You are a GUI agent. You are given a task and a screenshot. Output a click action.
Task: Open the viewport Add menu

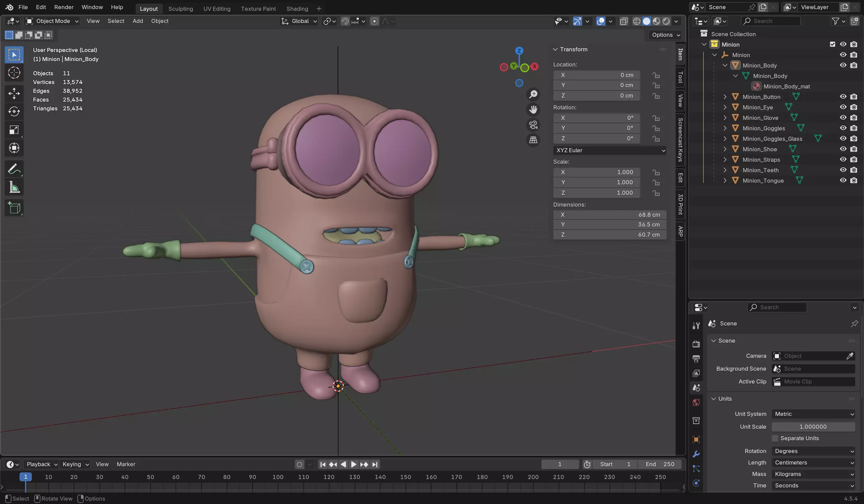(x=138, y=21)
